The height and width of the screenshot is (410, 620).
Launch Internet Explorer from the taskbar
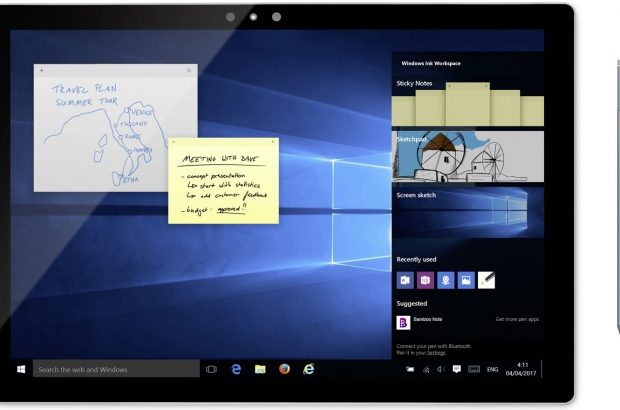pyautogui.click(x=309, y=369)
